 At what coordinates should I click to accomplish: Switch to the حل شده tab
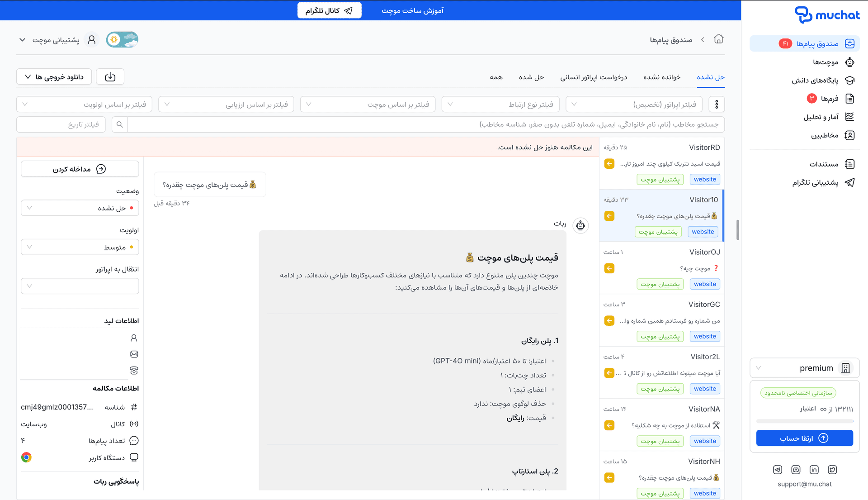pos(531,77)
